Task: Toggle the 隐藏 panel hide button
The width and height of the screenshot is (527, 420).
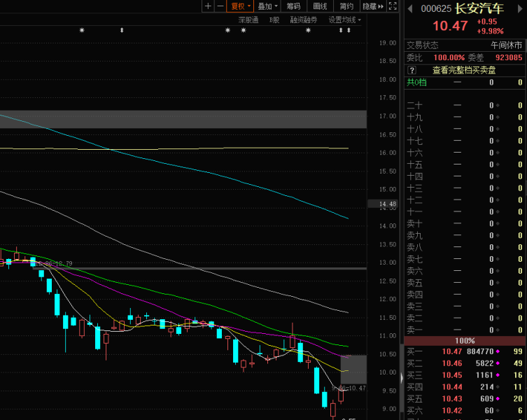Action: click(372, 6)
